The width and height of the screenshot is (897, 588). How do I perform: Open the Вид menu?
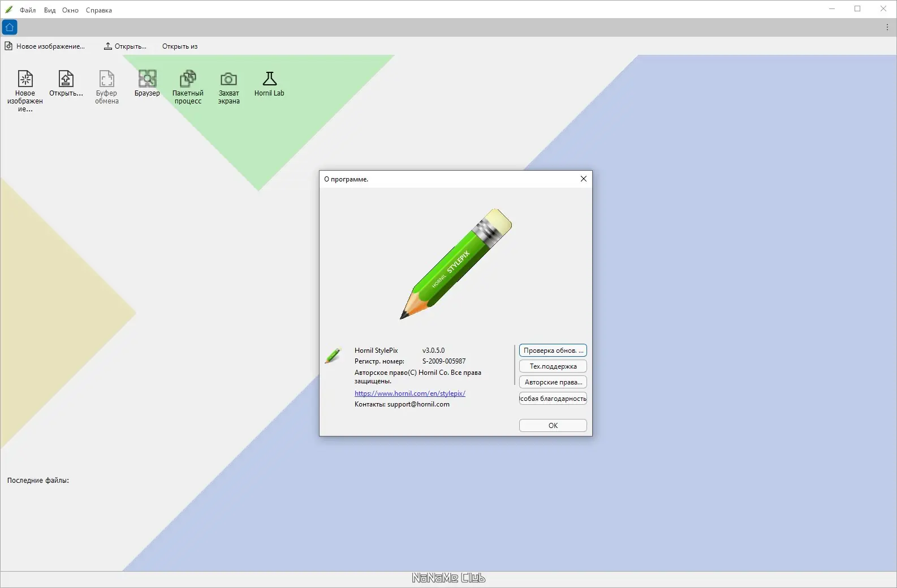50,10
